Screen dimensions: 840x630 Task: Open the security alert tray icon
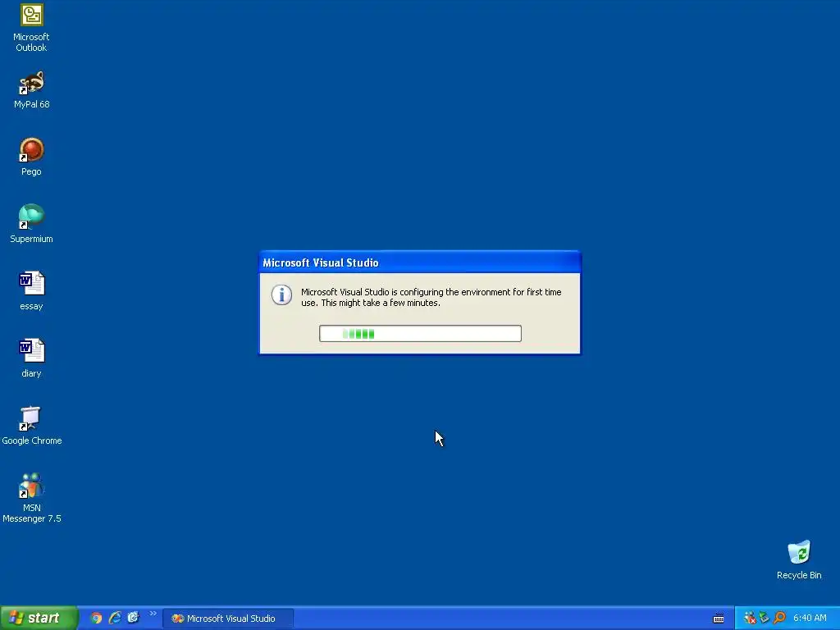(x=750, y=619)
